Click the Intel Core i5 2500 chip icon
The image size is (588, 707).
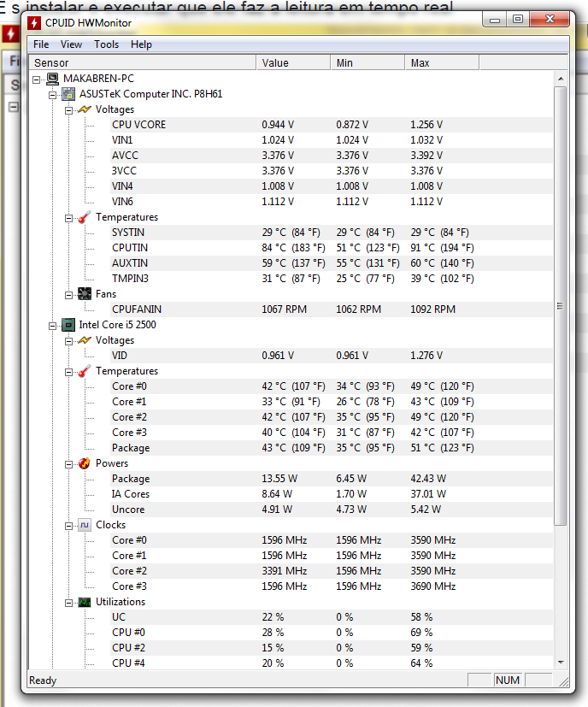coord(68,325)
